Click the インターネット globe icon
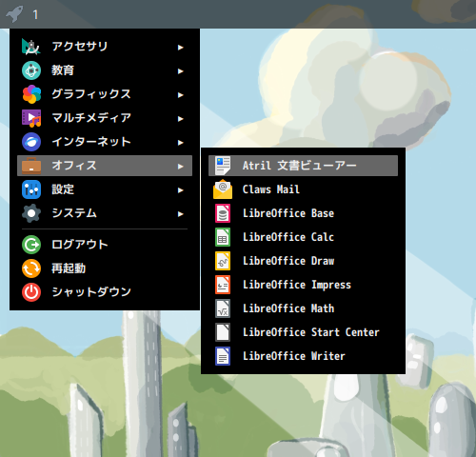The image size is (476, 457). (31, 142)
